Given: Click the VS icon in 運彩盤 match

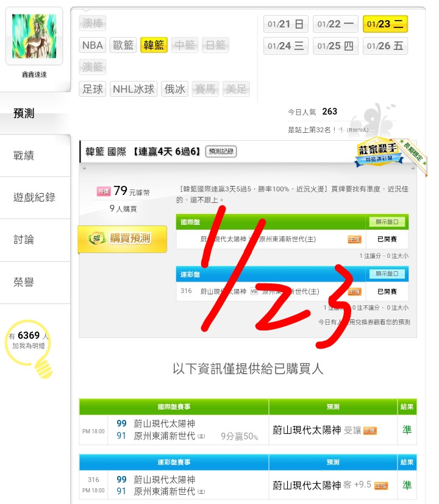Looking at the screenshot, I should pos(254,291).
